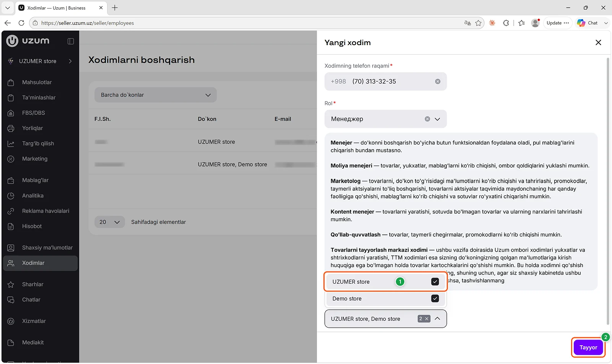Close the Yangi xodim panel

coord(598,42)
